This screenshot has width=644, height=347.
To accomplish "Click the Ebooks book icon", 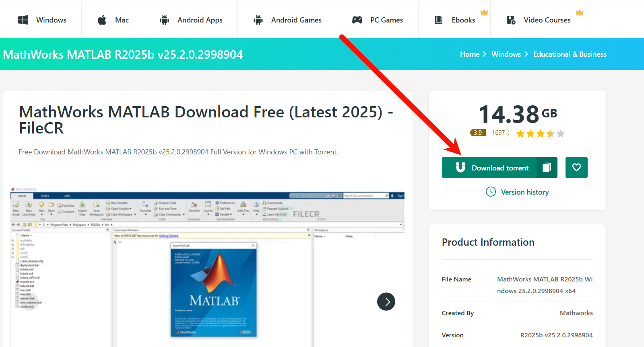I will point(439,20).
